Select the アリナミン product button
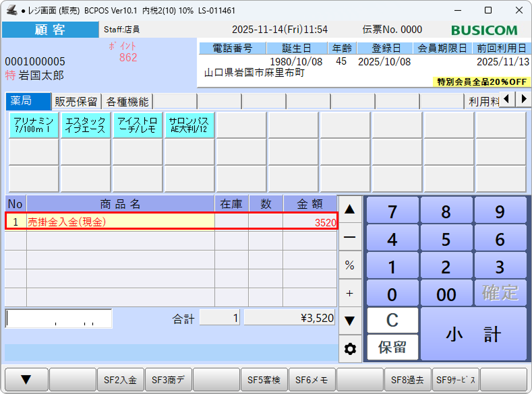532x394 pixels. pyautogui.click(x=34, y=125)
